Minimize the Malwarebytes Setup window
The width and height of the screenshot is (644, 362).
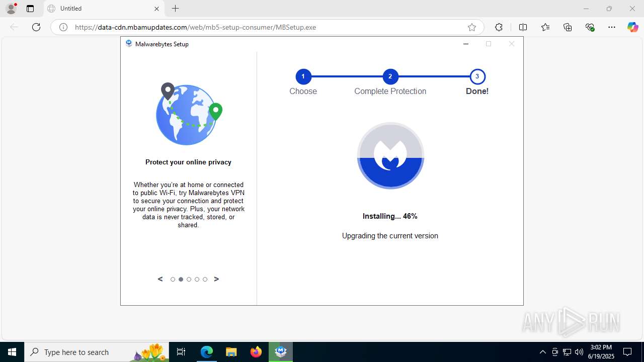point(466,44)
